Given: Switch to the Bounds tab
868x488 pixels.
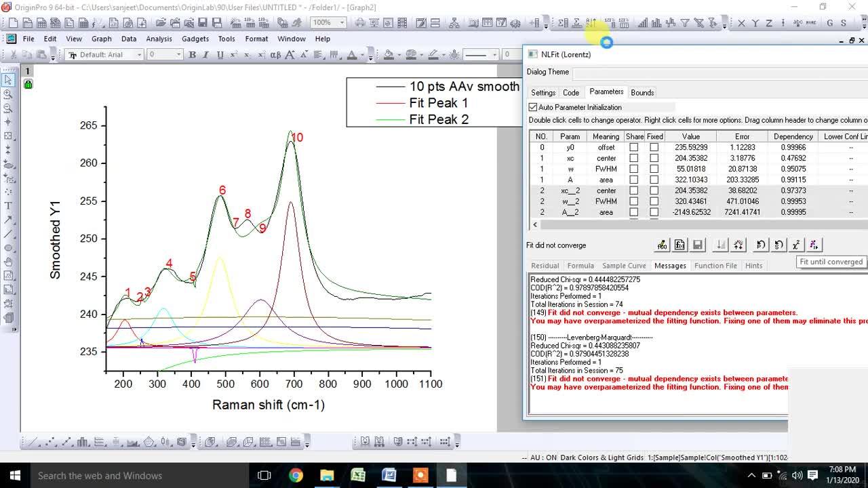Looking at the screenshot, I should click(642, 92).
